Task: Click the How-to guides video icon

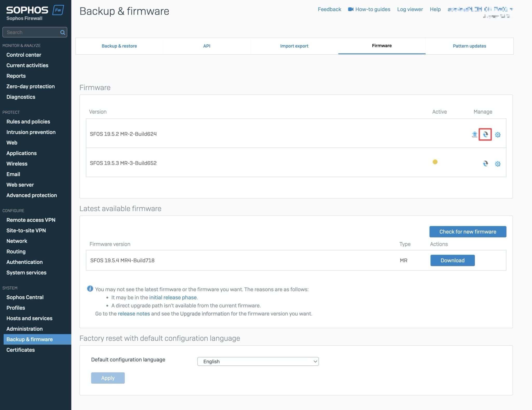Action: [350, 9]
